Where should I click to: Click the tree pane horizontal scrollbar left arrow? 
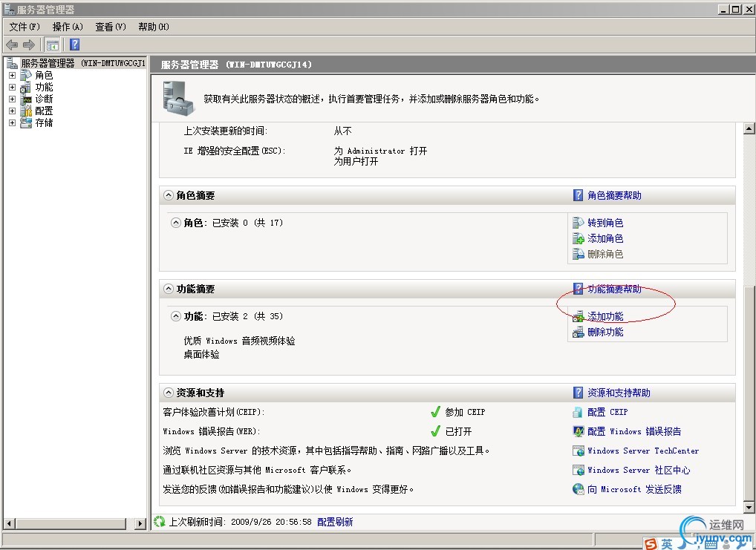click(10, 523)
